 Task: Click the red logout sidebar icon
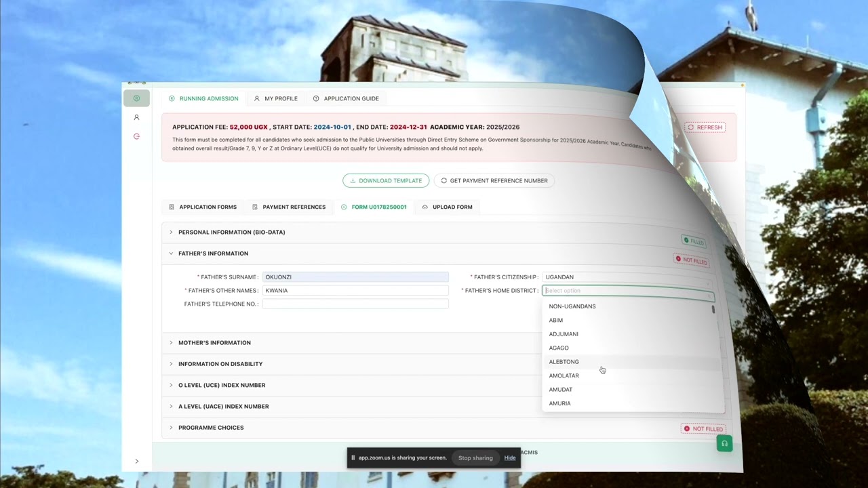136,136
